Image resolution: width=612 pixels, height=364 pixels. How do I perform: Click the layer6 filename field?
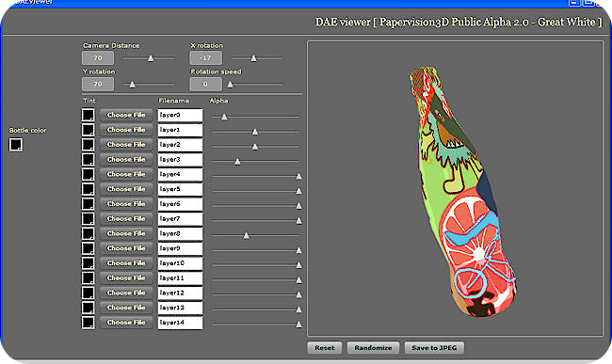(x=181, y=204)
